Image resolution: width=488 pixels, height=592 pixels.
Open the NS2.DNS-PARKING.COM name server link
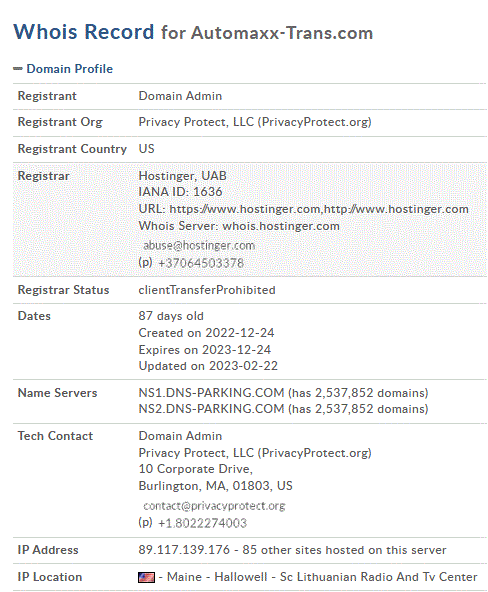pos(211,409)
